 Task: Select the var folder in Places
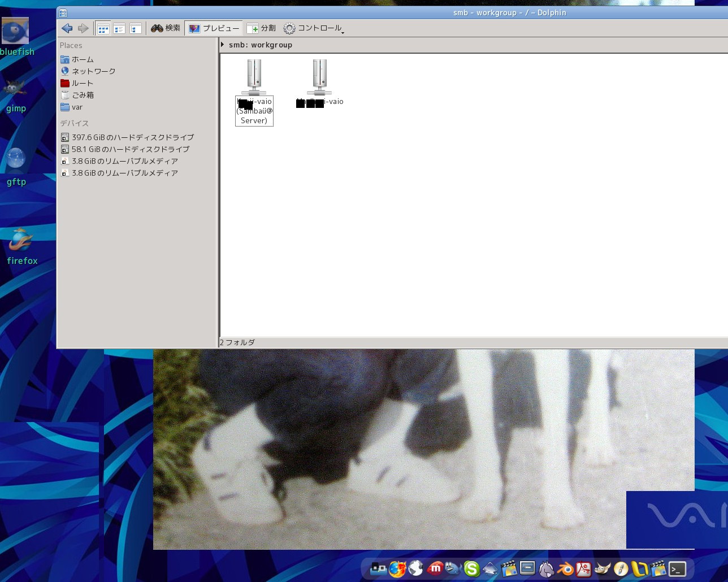(x=77, y=107)
